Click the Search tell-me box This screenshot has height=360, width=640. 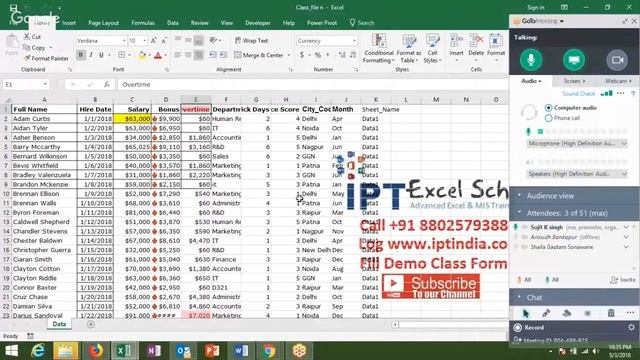[362, 23]
